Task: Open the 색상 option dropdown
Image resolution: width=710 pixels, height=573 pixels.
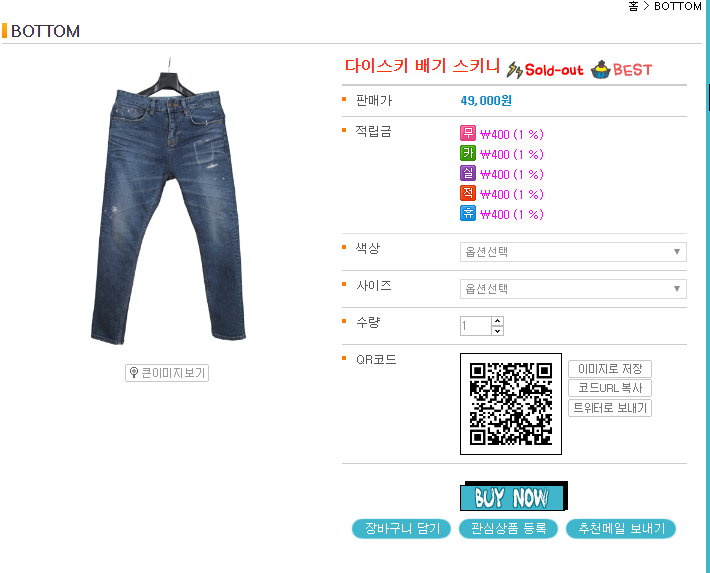Action: coord(573,252)
